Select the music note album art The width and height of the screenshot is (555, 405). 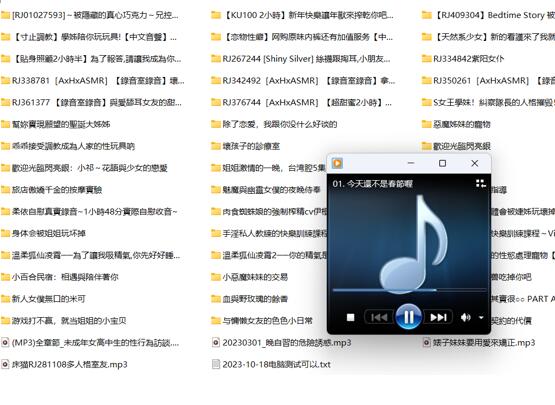click(414, 244)
